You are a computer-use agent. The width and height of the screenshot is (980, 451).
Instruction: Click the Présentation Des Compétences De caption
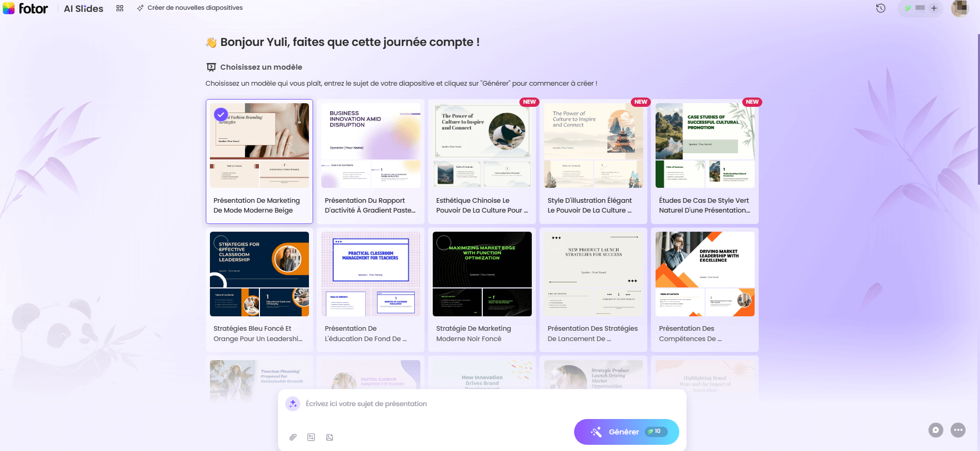click(690, 333)
